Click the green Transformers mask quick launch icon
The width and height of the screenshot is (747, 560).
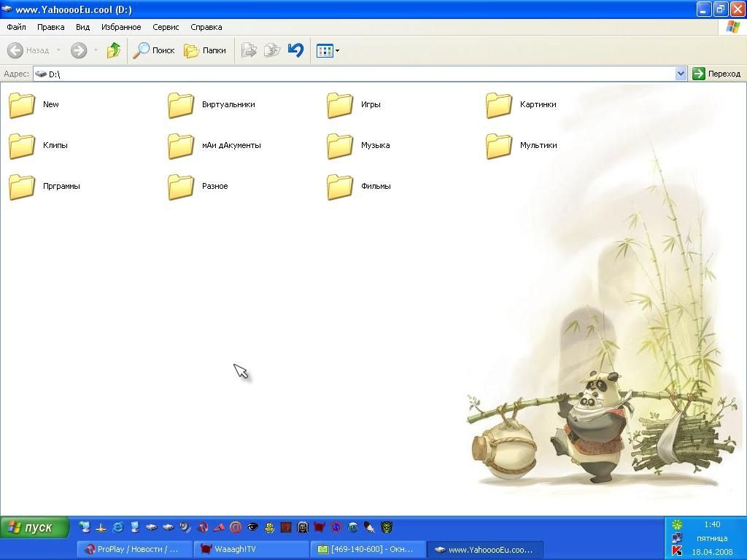pyautogui.click(x=387, y=527)
